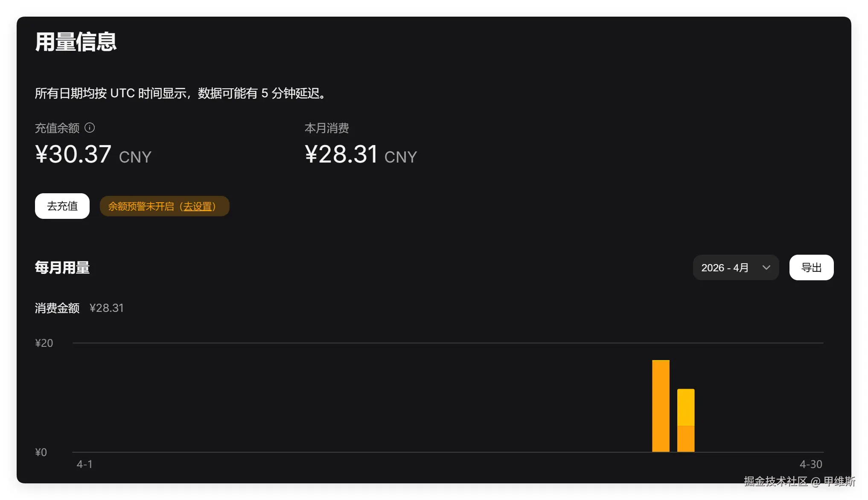Click the 余额预警未开启 warning badge
This screenshot has width=868, height=500.
[164, 206]
